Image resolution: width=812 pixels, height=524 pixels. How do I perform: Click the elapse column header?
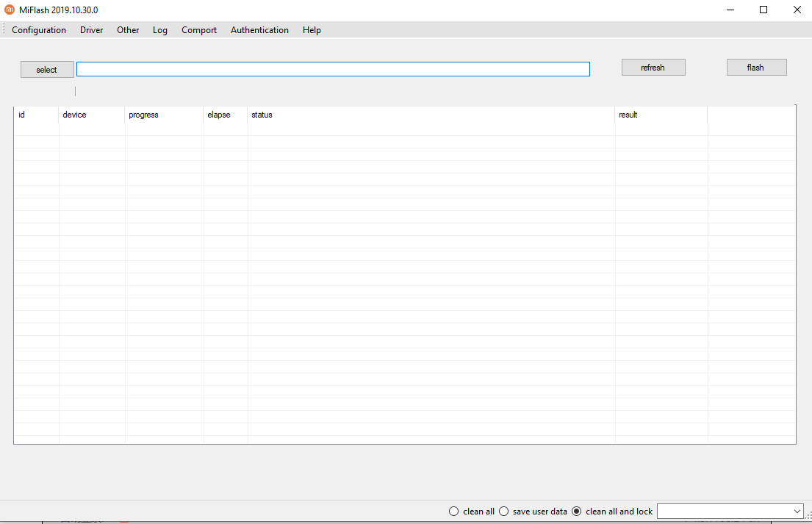click(226, 115)
